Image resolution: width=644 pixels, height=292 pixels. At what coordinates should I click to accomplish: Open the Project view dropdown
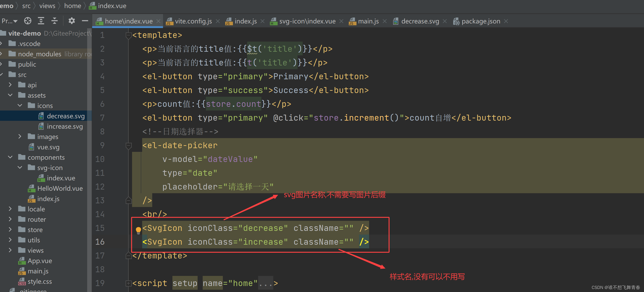[x=9, y=21]
